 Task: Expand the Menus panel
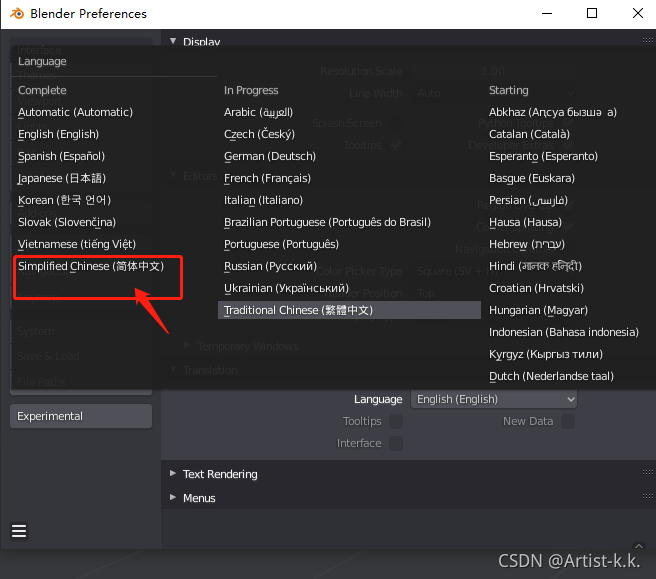pos(173,497)
